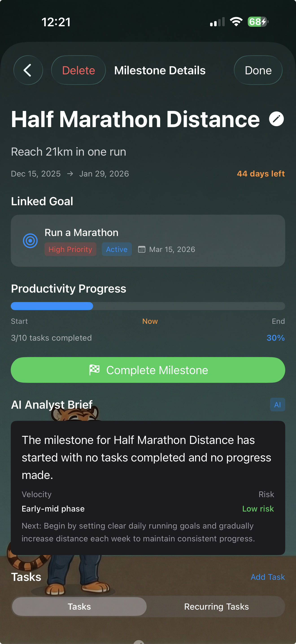Select the Tasks segment tab
The width and height of the screenshot is (296, 644).
[x=79, y=607]
